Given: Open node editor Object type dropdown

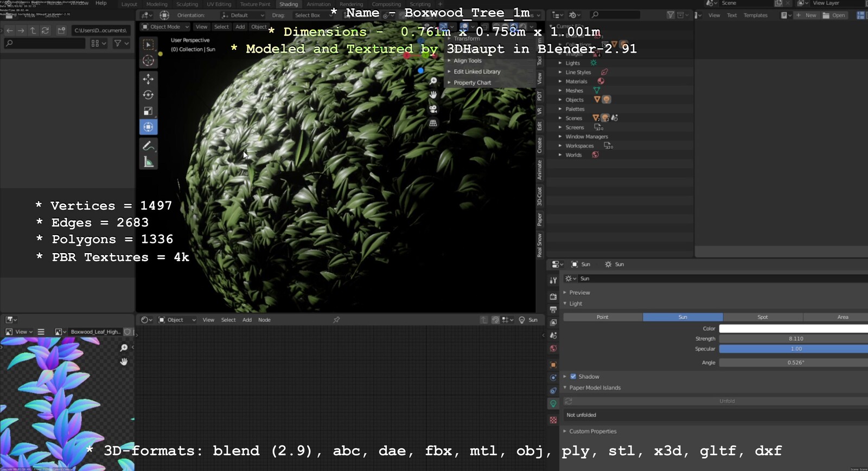Looking at the screenshot, I should pyautogui.click(x=177, y=320).
